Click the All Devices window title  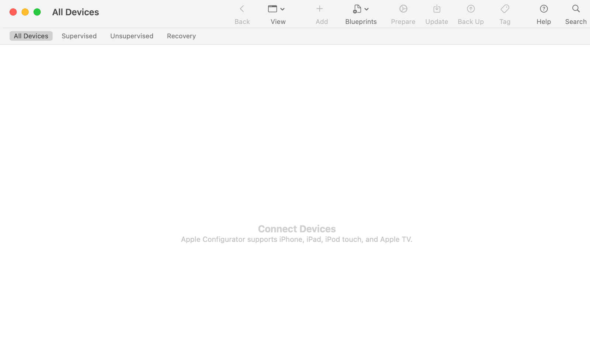click(x=76, y=12)
